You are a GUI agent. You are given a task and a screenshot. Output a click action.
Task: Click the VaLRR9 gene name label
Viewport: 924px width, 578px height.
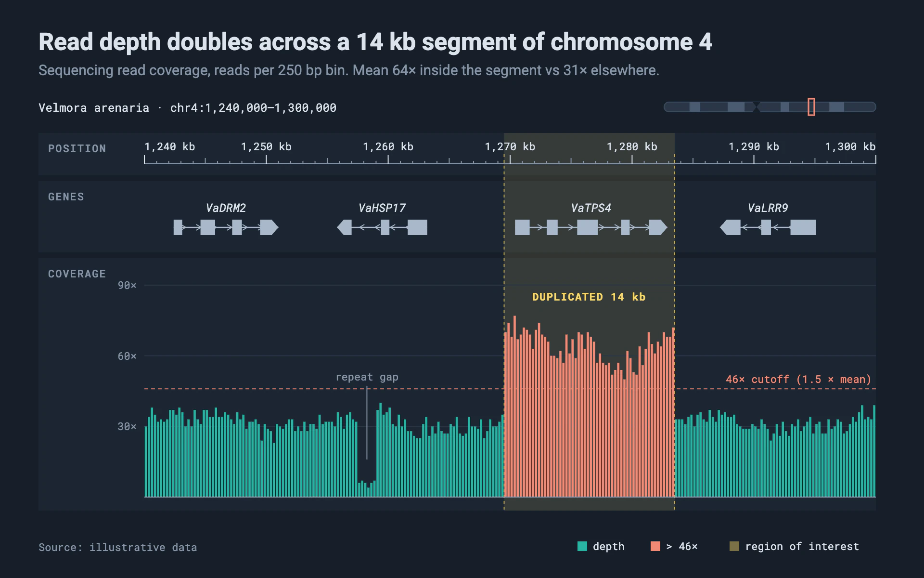point(768,208)
